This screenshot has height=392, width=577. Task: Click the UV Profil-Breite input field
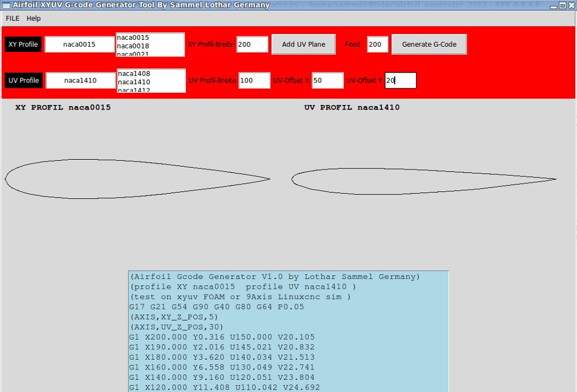[254, 80]
